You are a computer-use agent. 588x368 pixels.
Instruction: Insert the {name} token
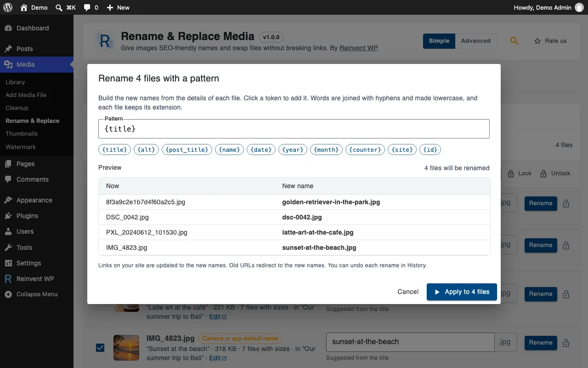(230, 149)
